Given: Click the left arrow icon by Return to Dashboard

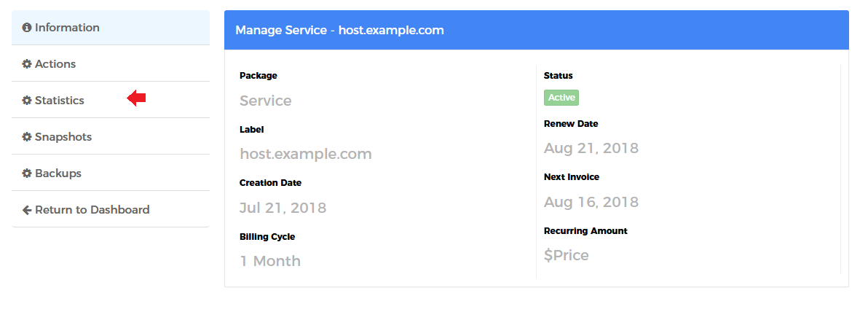Looking at the screenshot, I should (26, 210).
